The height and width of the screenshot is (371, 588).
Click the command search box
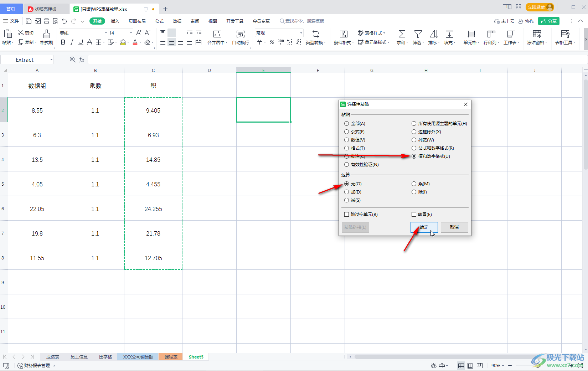[302, 21]
